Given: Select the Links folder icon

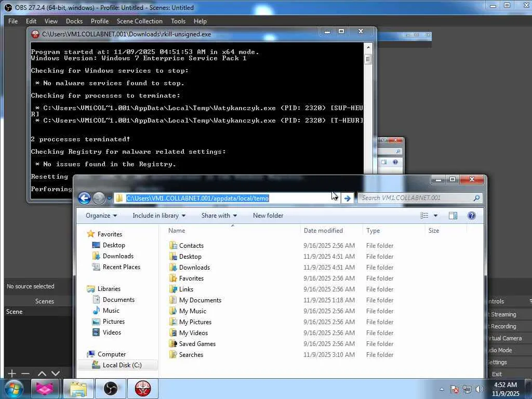Looking at the screenshot, I should (173, 289).
